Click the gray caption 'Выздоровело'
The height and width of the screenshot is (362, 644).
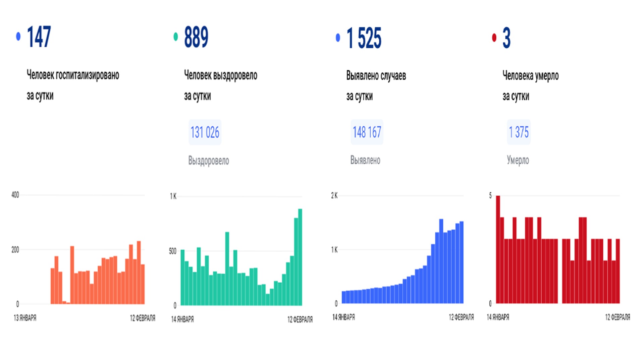point(209,161)
